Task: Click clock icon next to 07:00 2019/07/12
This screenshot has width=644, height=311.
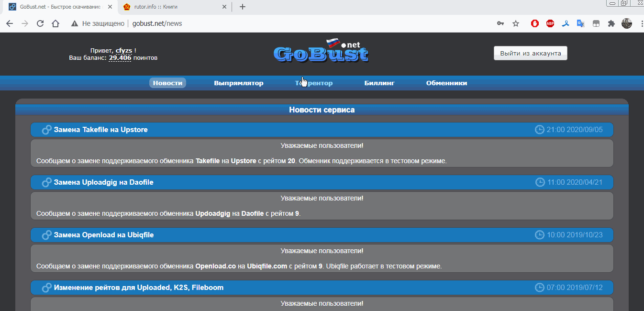Action: click(x=539, y=288)
